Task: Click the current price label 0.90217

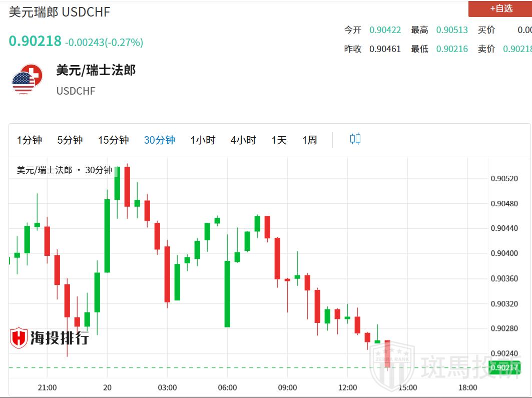Action: (x=504, y=368)
